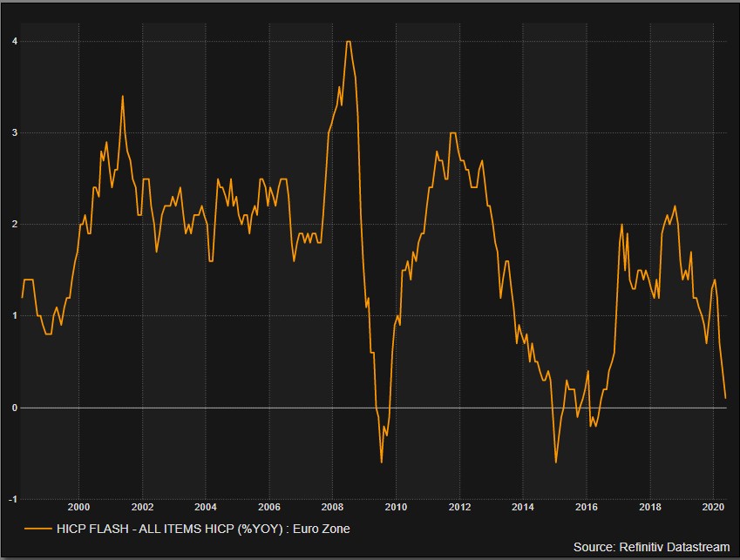Viewport: 740px width, 560px height.
Task: Click the final 2020 data point on line
Action: point(726,398)
